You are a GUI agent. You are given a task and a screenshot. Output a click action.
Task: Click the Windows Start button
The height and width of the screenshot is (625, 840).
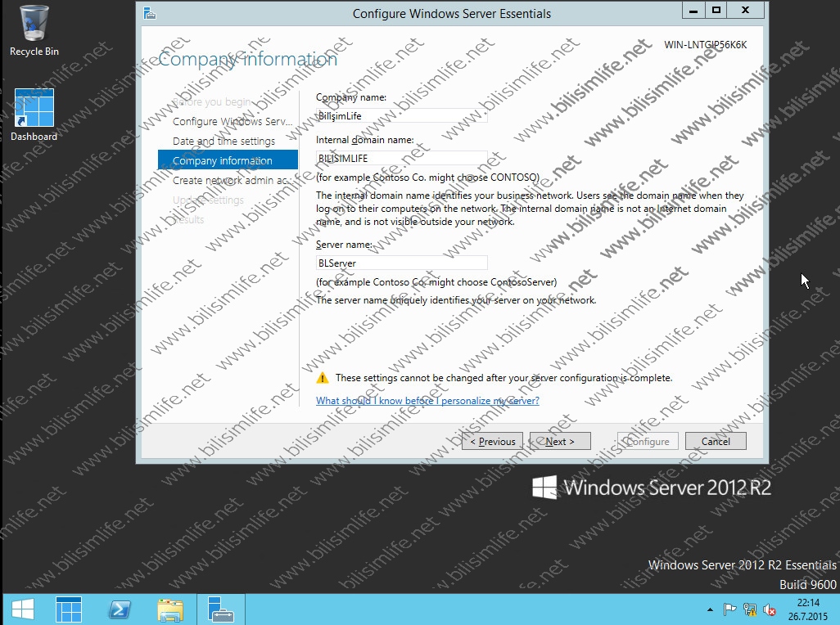click(23, 609)
